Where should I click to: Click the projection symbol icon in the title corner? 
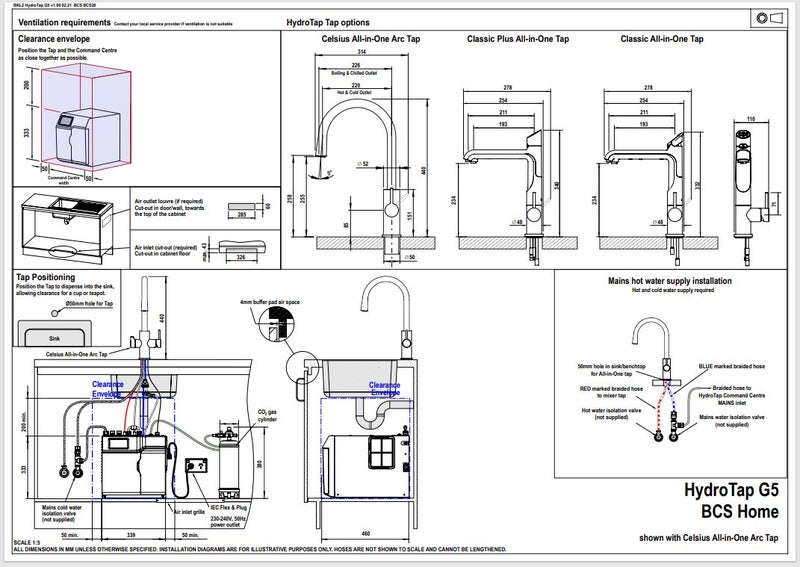pos(769,18)
